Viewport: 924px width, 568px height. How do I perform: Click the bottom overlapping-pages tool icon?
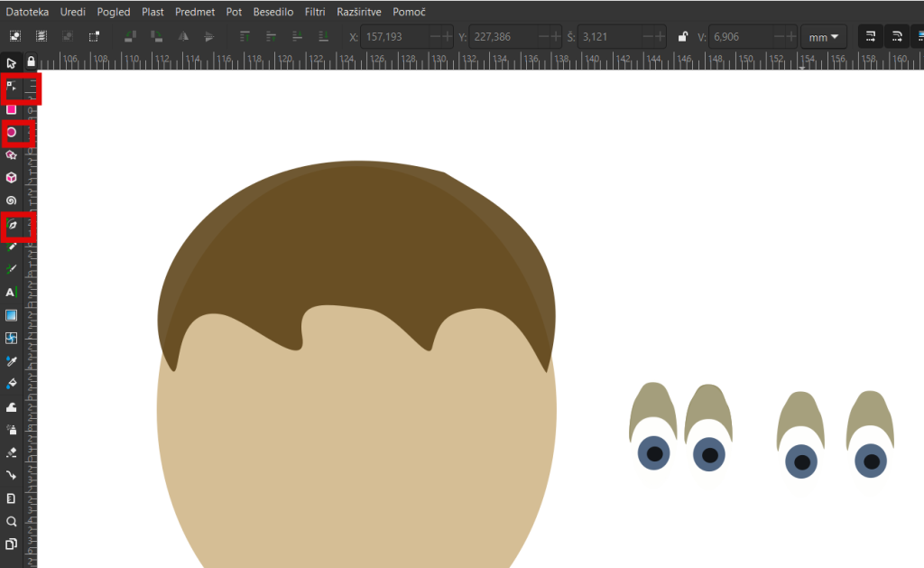[x=11, y=544]
